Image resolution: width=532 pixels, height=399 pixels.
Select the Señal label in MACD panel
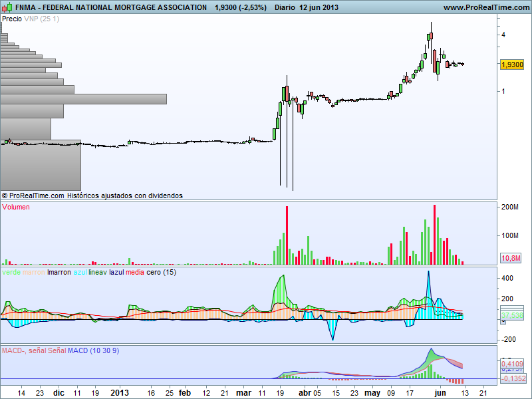[x=57, y=350]
